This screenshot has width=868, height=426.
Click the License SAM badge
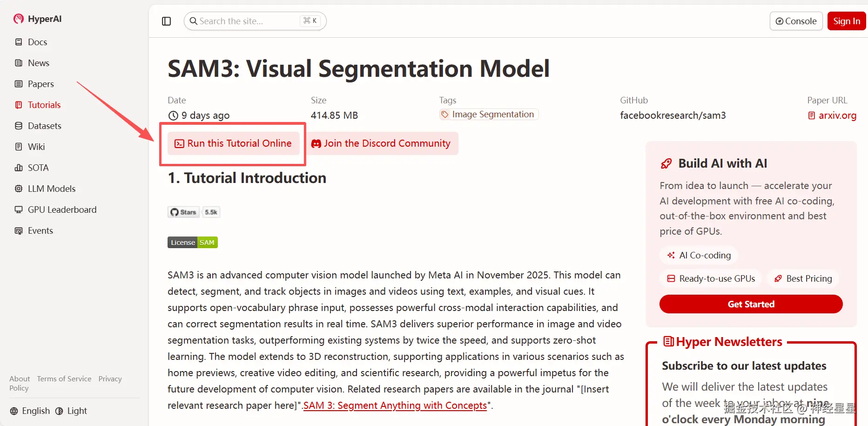[193, 243]
